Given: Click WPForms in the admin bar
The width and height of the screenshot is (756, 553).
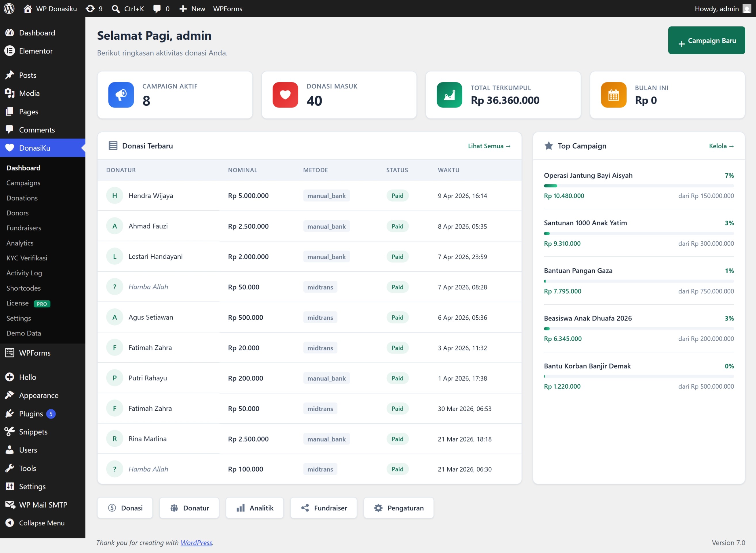Looking at the screenshot, I should pyautogui.click(x=228, y=9).
